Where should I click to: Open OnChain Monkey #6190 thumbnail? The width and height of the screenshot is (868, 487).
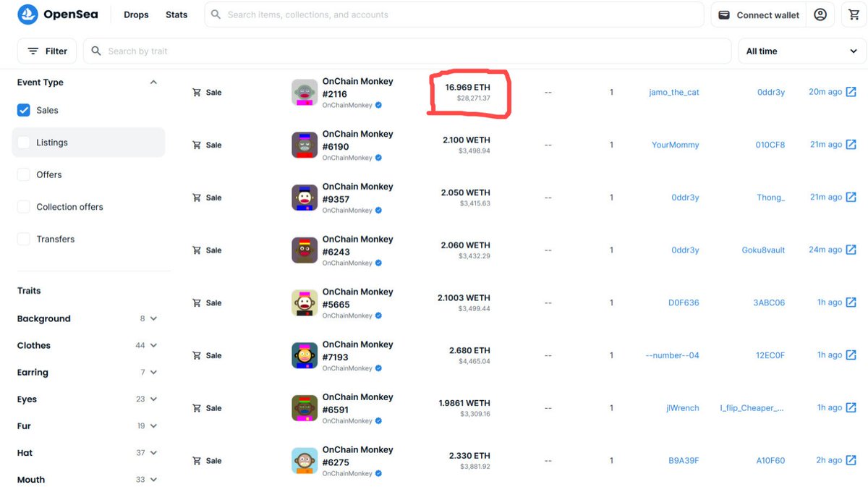[x=305, y=145]
